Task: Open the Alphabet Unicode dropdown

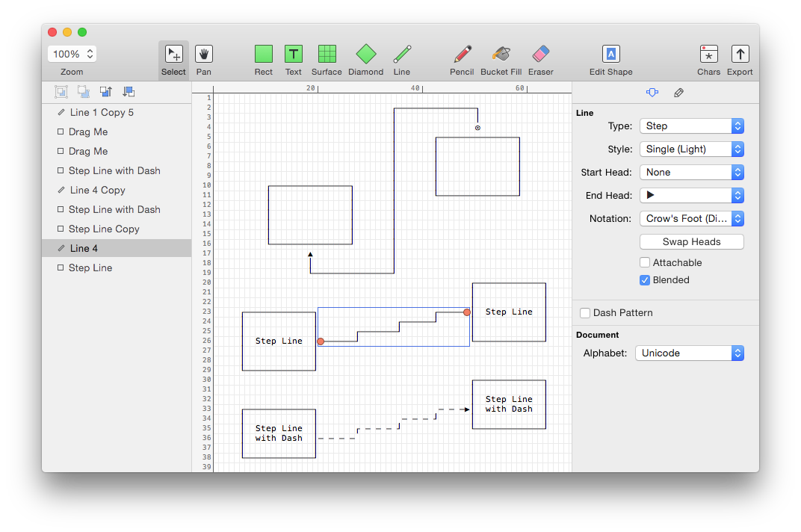Action: [689, 353]
